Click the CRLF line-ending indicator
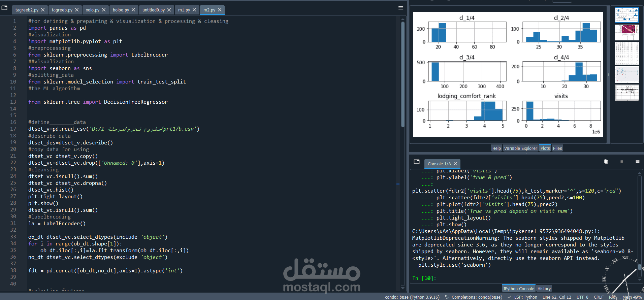 click(x=599, y=297)
